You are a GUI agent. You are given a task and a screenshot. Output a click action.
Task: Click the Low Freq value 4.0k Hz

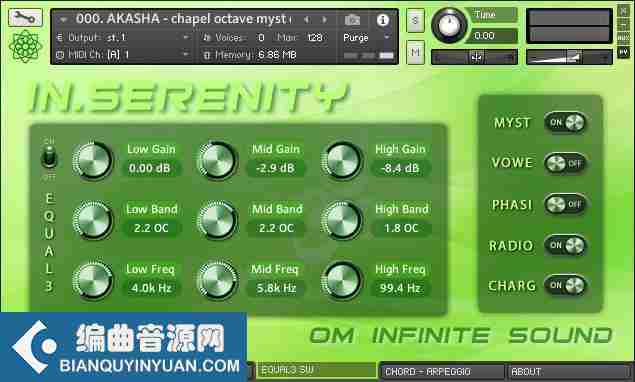pos(151,288)
